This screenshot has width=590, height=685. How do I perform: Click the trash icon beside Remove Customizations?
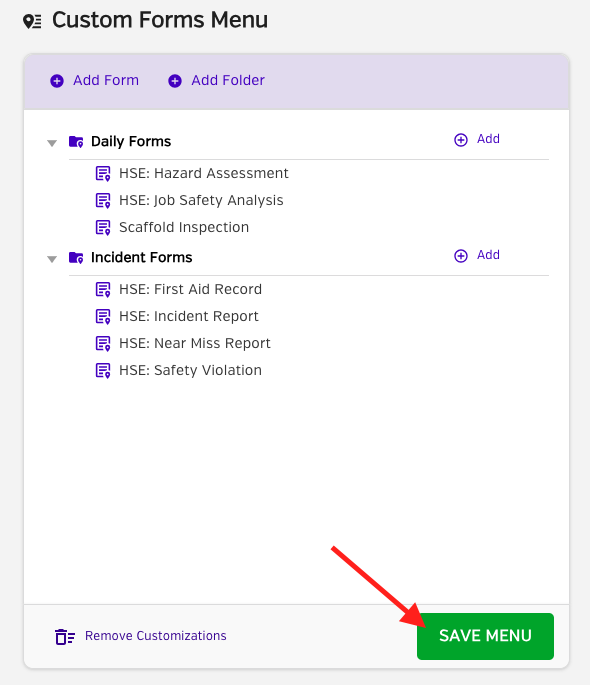65,637
